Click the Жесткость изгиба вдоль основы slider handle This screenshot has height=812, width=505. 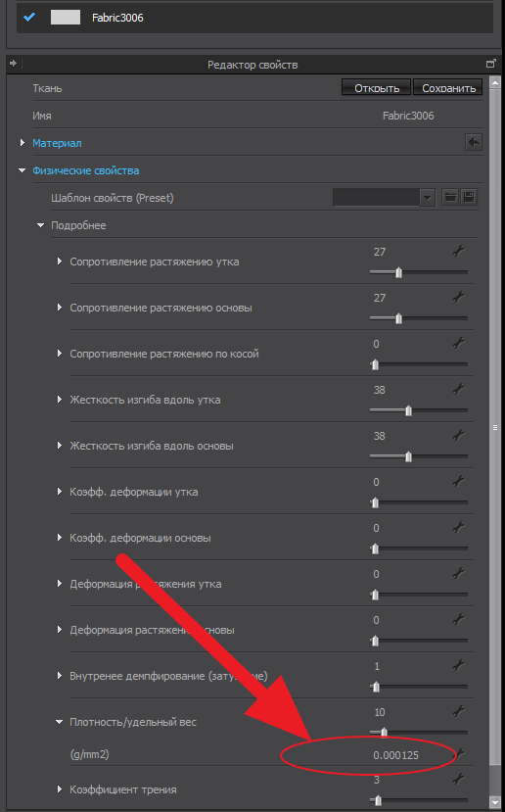point(409,456)
